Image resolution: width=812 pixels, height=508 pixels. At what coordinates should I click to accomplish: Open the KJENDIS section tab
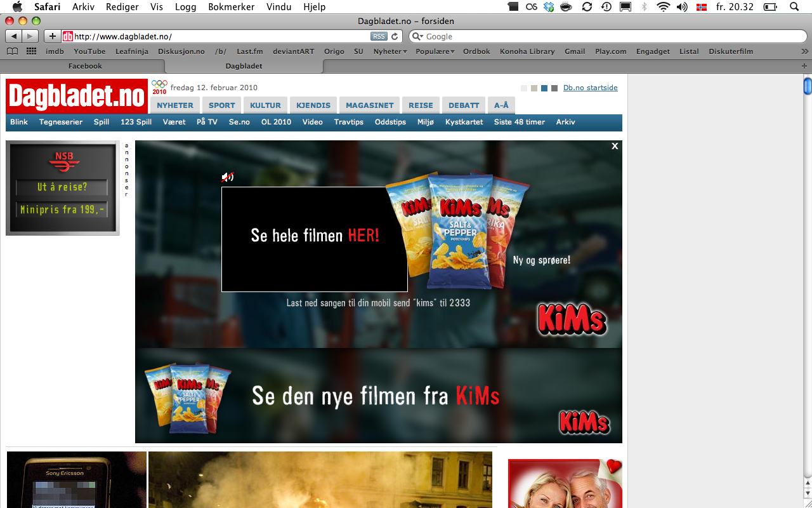[x=313, y=105]
